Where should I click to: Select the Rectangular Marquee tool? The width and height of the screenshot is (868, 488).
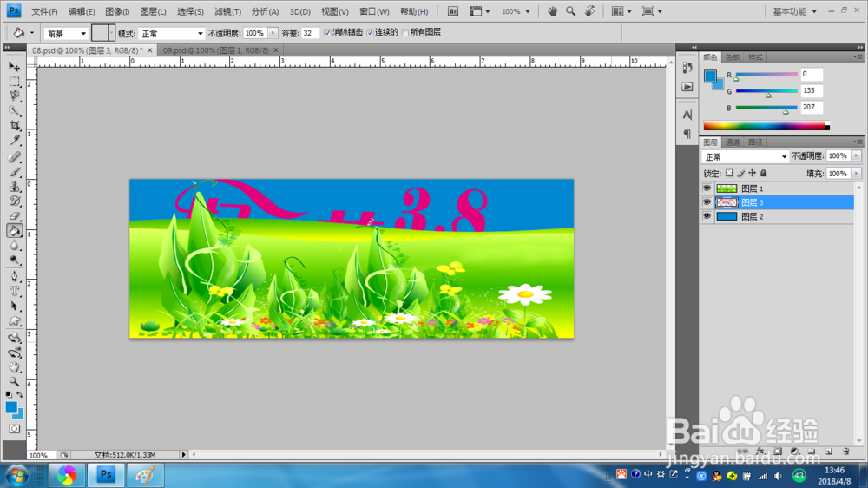[x=15, y=82]
